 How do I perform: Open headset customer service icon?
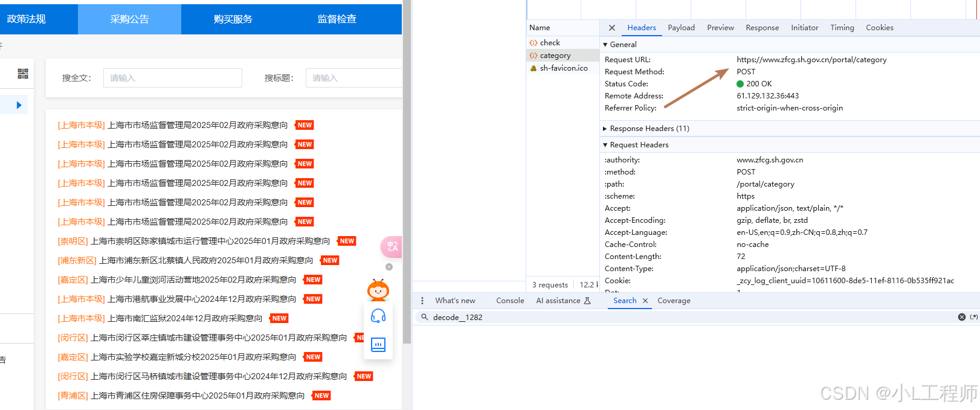pyautogui.click(x=378, y=316)
